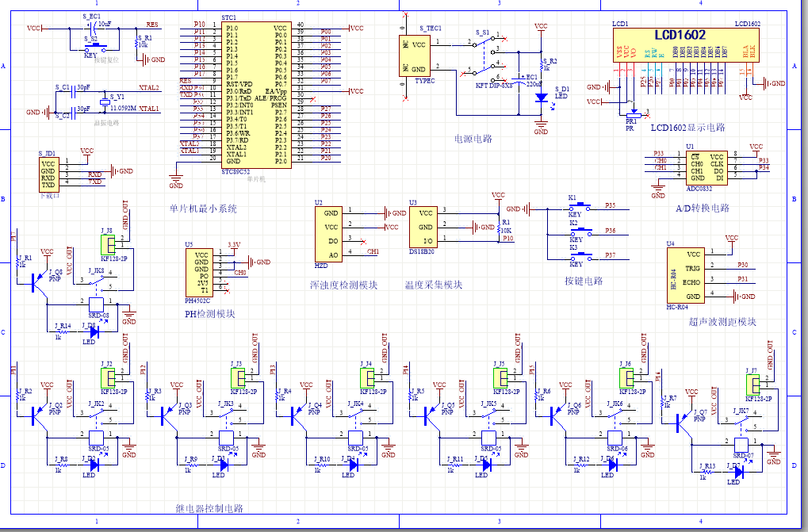Select the STC89C52 microcontroller chip body
808x532 pixels.
(256, 95)
